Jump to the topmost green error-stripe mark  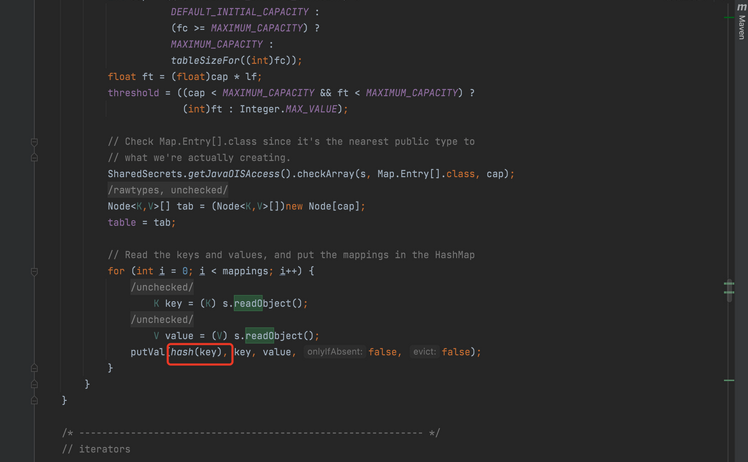(x=729, y=18)
